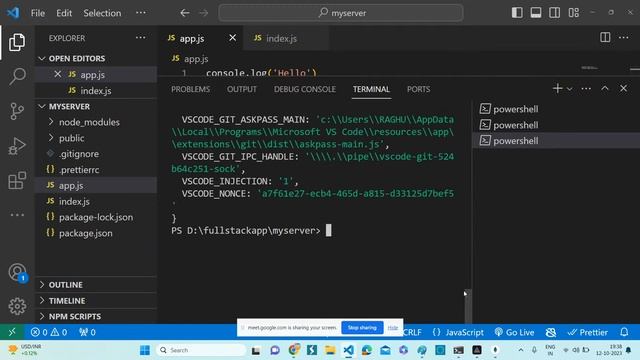
Task: Toggle the bottom panel layout icon
Action: 536,13
